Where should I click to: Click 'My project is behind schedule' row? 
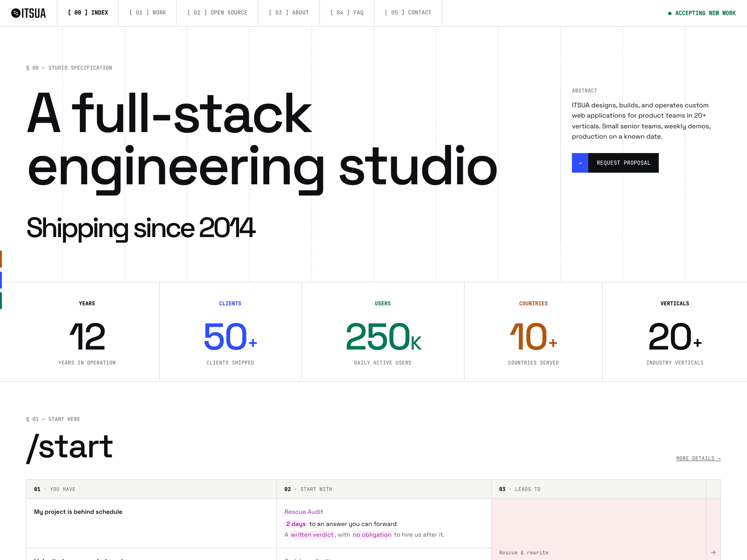click(x=151, y=523)
